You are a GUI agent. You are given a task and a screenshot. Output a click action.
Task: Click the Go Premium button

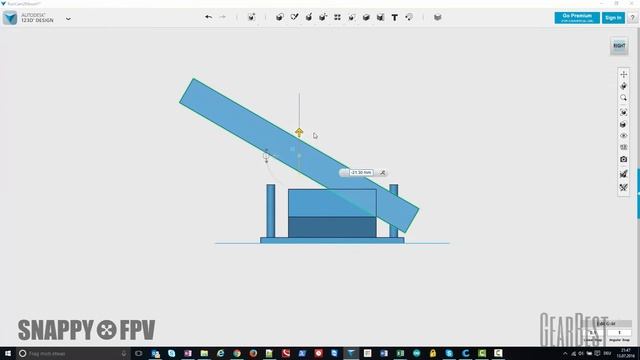[577, 18]
